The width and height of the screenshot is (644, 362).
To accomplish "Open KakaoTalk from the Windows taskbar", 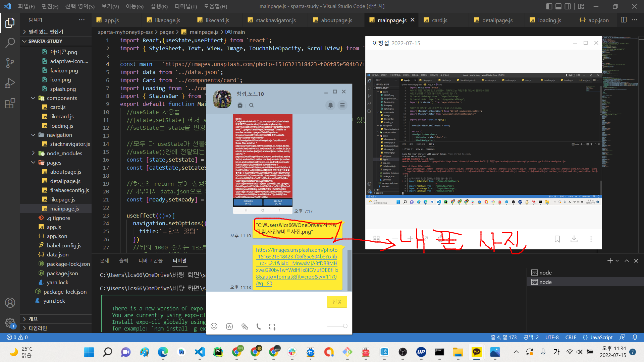I will tap(476, 352).
